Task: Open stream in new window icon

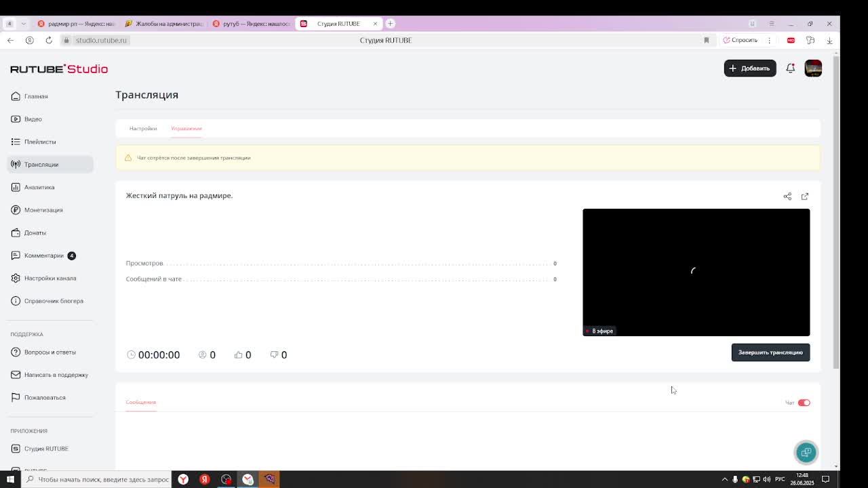Action: 805,197
